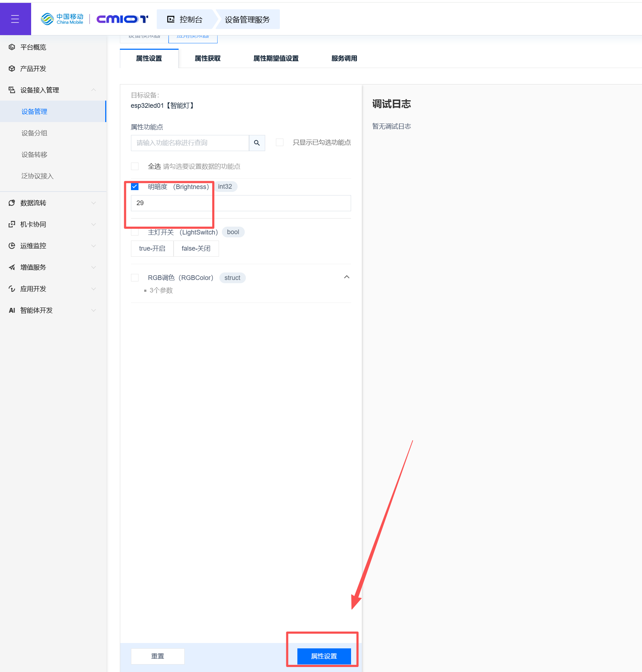Select the false-关闭 option

[196, 248]
